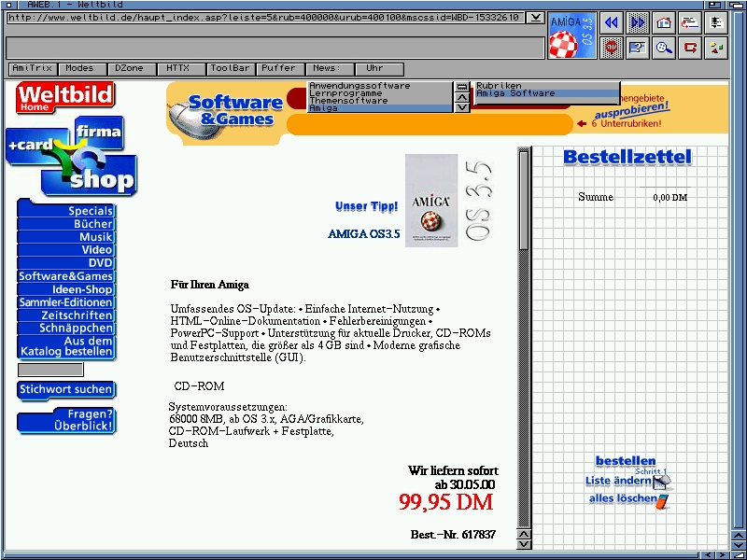Click the DZone toolbar button
The image size is (747, 560).
tap(132, 68)
